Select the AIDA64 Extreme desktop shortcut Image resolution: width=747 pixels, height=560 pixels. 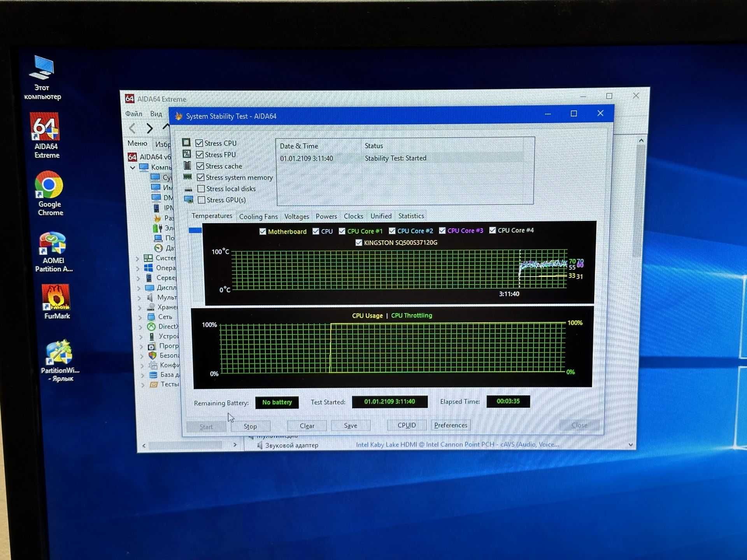tap(46, 135)
